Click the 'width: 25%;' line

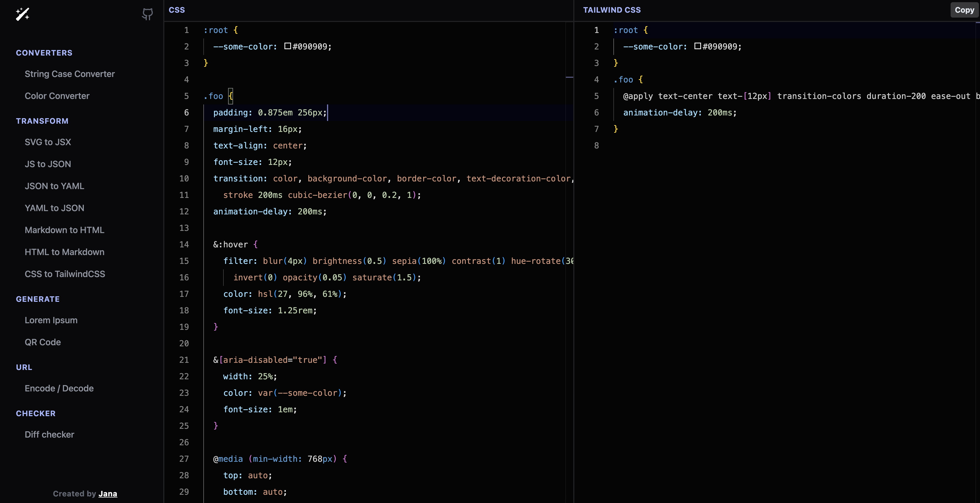point(250,377)
